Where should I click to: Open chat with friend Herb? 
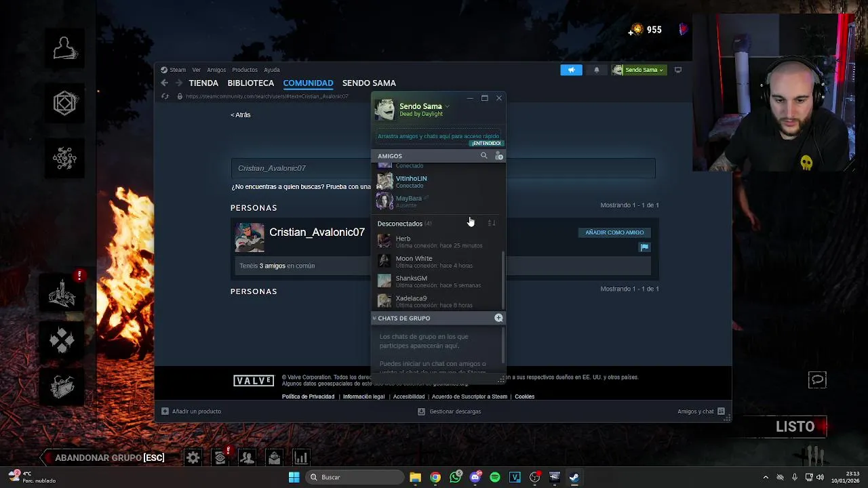438,242
